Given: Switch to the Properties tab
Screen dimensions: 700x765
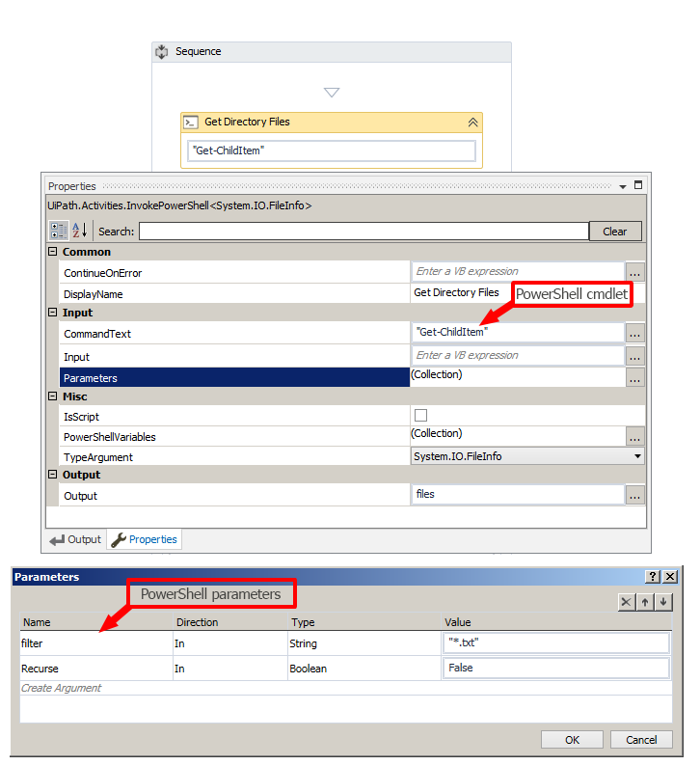Looking at the screenshot, I should click(145, 539).
